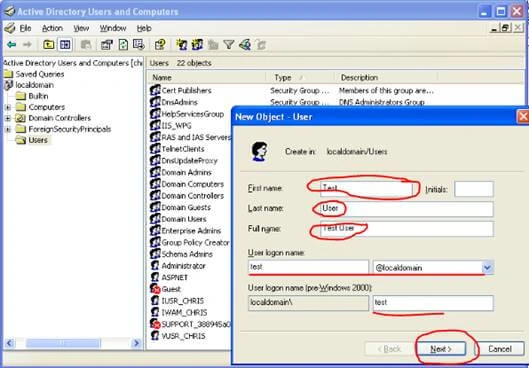The width and height of the screenshot is (529, 368).
Task: Select Domain Admins in the list
Action: coord(187,172)
